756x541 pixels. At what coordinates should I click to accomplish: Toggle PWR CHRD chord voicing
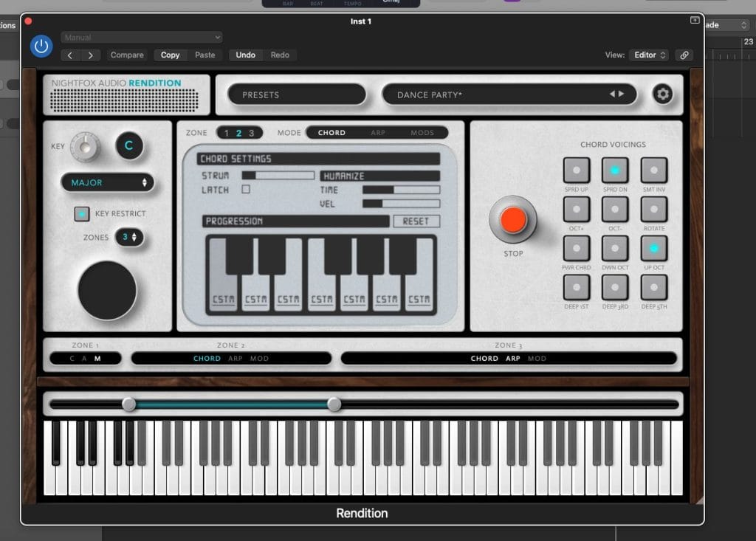(576, 248)
